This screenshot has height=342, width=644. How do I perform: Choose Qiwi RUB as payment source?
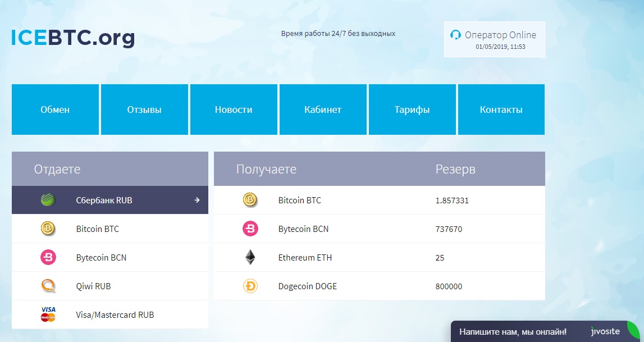tap(93, 286)
